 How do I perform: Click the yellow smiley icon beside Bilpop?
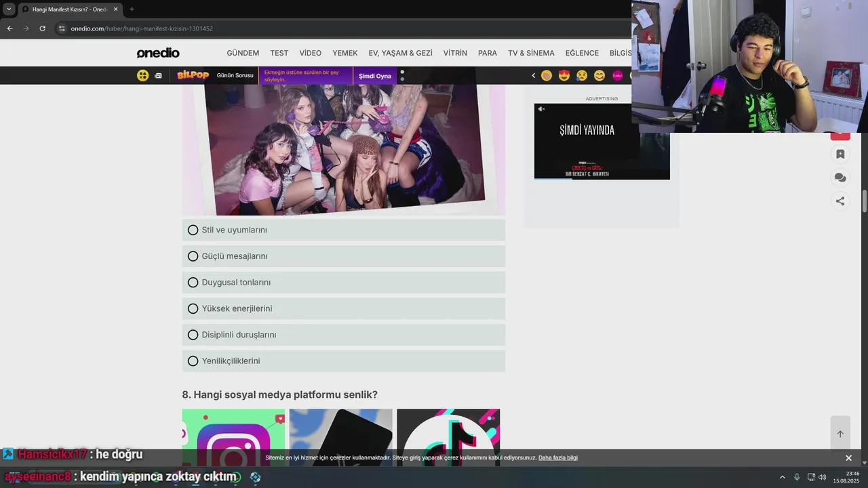(142, 75)
